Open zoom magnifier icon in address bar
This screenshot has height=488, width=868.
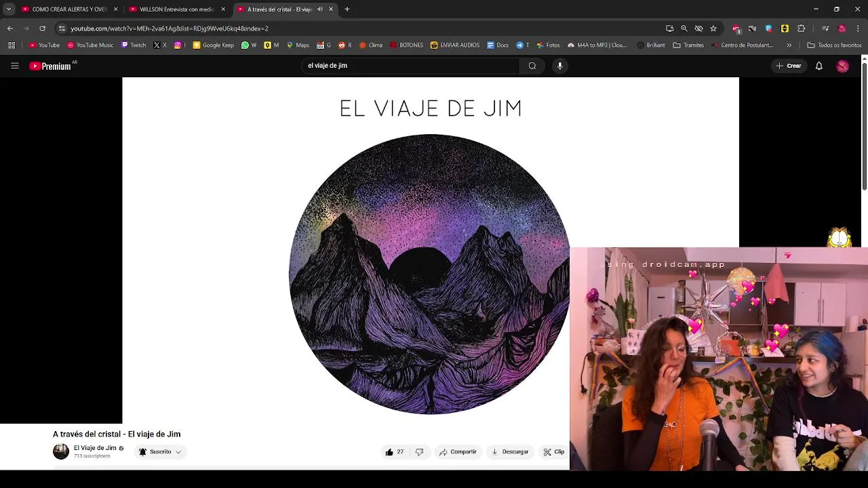pyautogui.click(x=684, y=28)
